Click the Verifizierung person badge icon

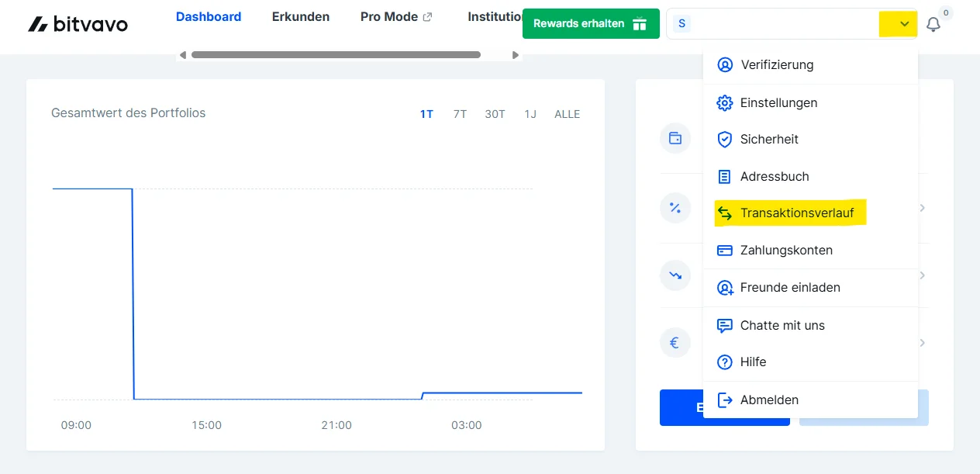pyautogui.click(x=725, y=65)
